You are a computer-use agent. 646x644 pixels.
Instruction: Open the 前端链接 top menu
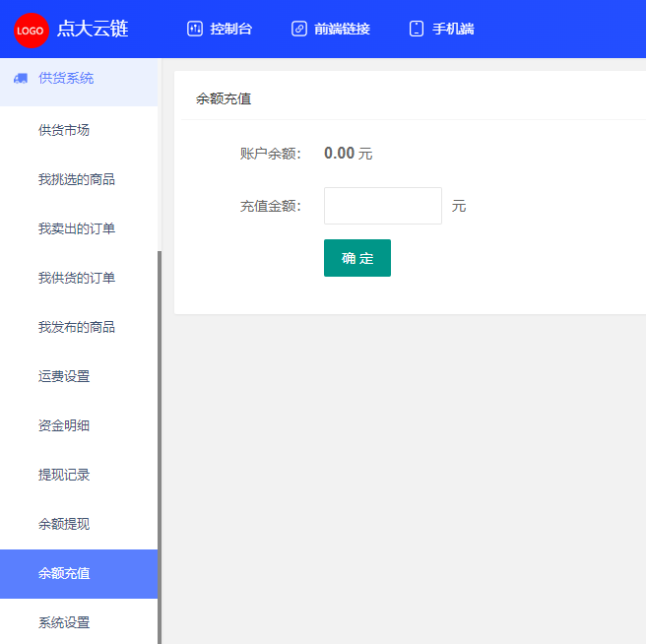pyautogui.click(x=331, y=29)
